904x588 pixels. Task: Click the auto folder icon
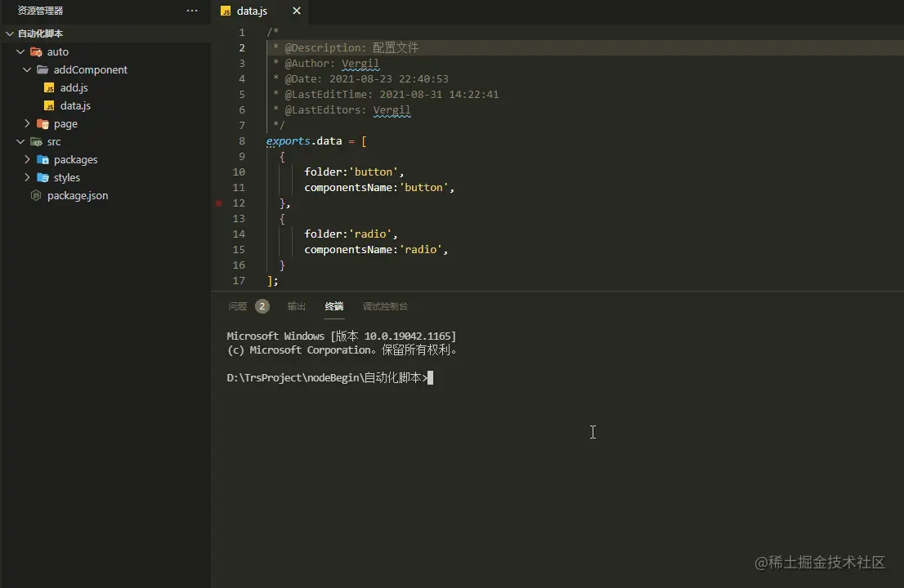tap(36, 52)
